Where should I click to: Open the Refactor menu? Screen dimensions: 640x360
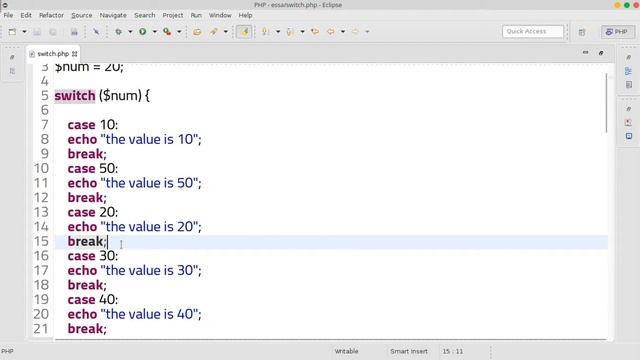coord(51,15)
